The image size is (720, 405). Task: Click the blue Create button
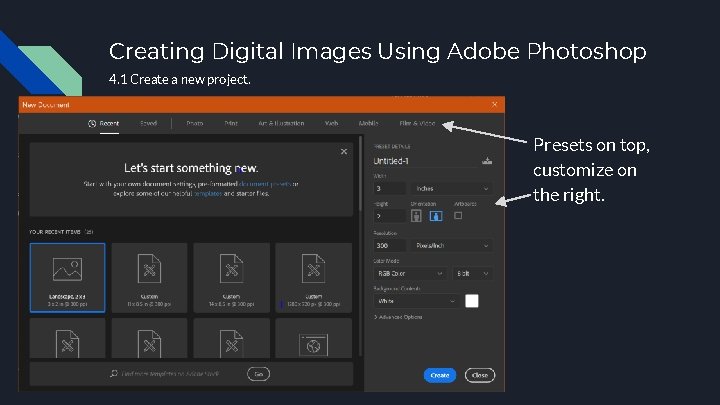click(440, 375)
